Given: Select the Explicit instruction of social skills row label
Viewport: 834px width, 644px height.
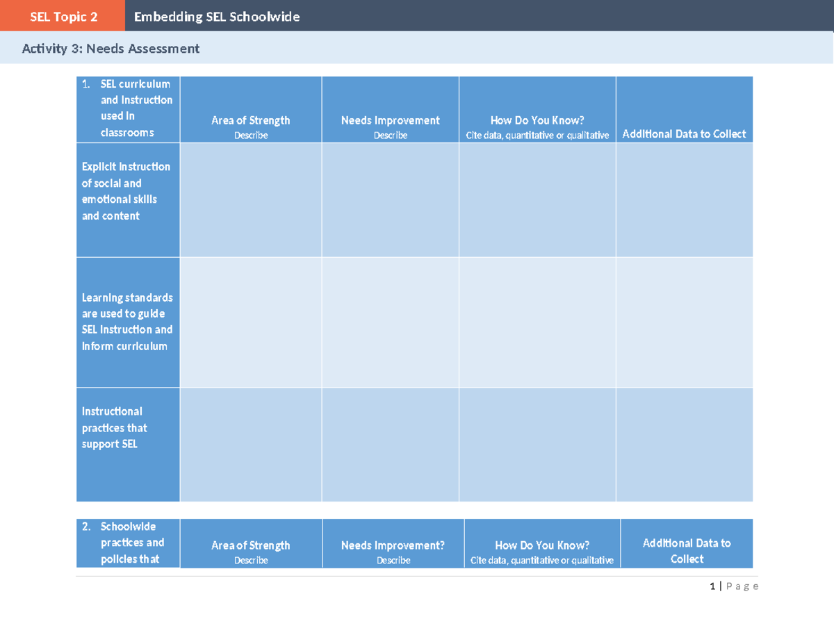Looking at the screenshot, I should pyautogui.click(x=128, y=191).
